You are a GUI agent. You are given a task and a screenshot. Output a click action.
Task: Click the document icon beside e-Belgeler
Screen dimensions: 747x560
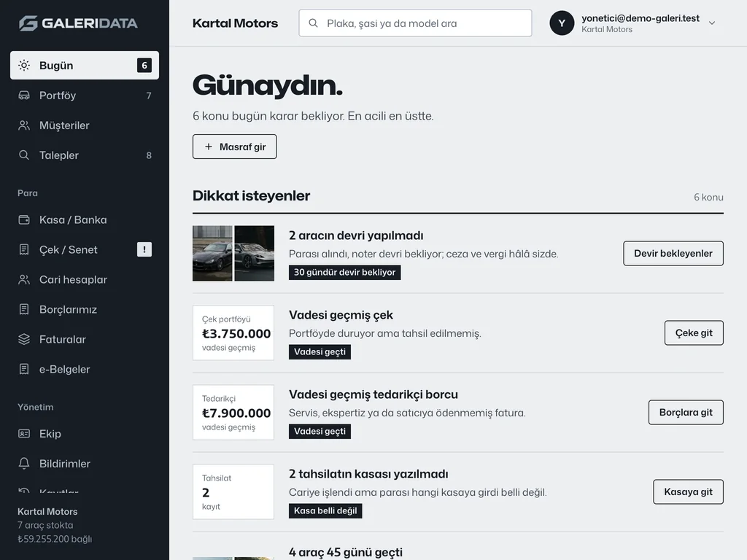[24, 369]
